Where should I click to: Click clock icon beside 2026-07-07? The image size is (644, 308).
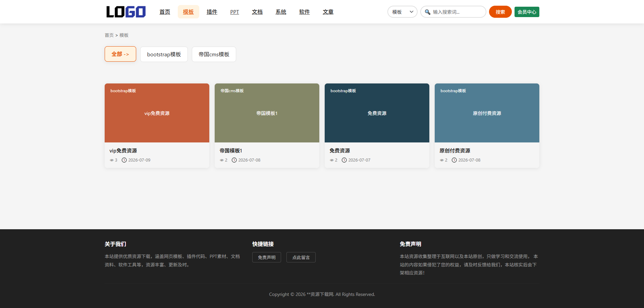pyautogui.click(x=344, y=160)
